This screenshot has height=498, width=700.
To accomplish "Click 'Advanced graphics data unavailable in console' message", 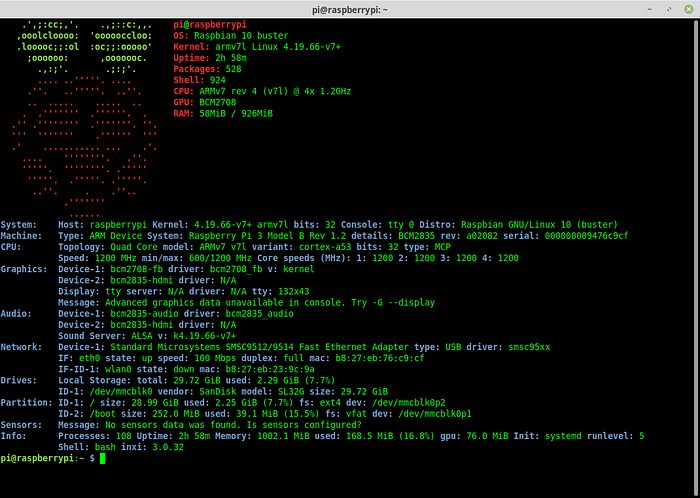I will (223, 303).
